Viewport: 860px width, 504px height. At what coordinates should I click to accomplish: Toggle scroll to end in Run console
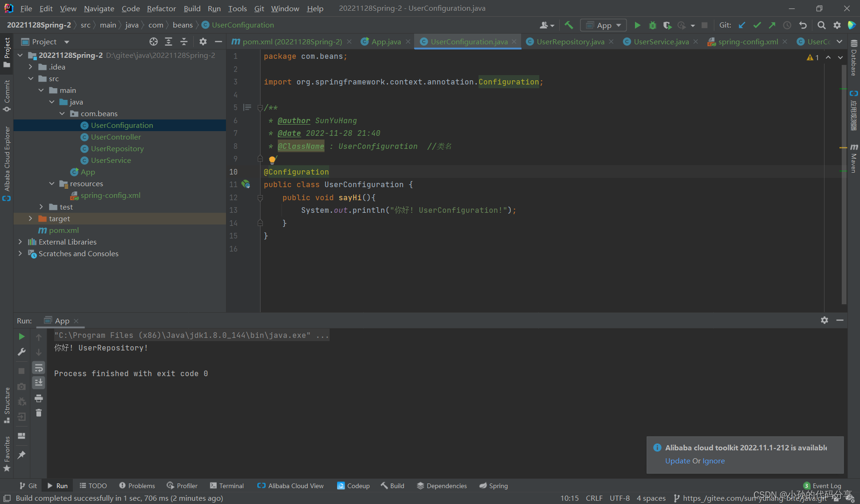coord(39,383)
